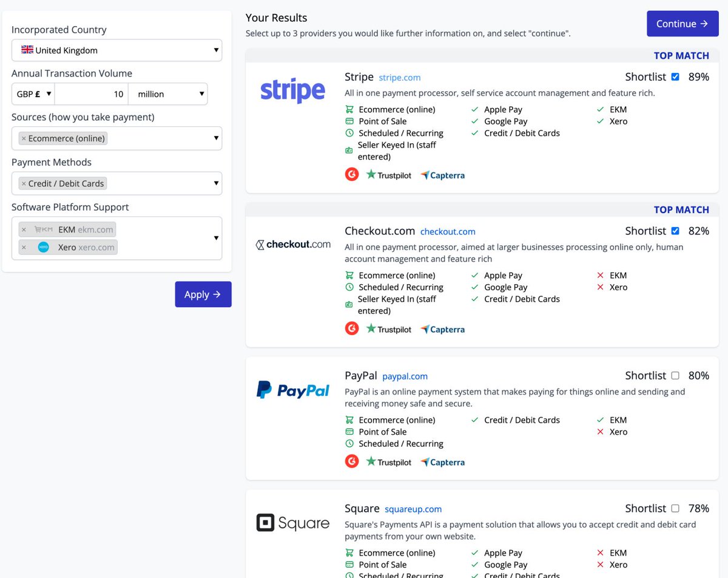Open the checkout.com link
The width and height of the screenshot is (728, 578).
pos(448,231)
